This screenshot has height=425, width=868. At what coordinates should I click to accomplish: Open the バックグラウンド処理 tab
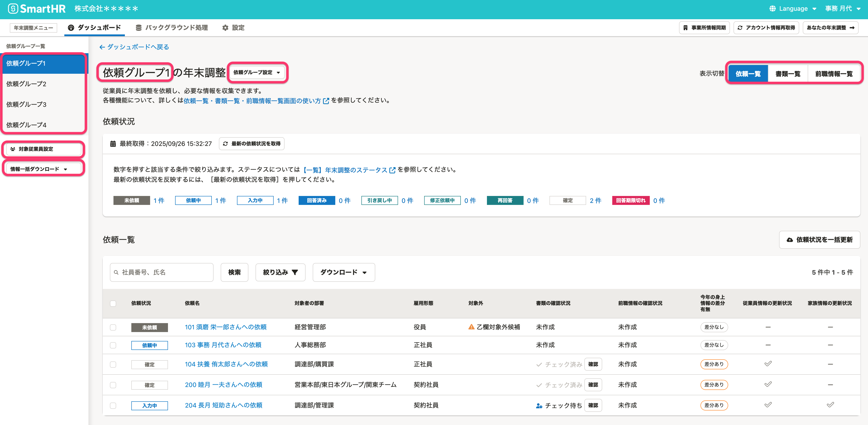[x=172, y=28]
